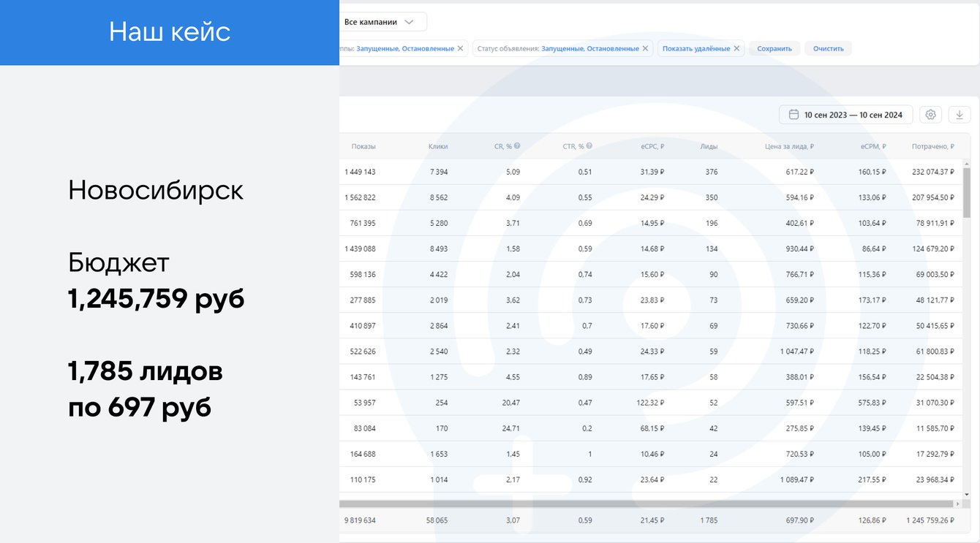Select the lead price 1 047,47 ₽
The width and height of the screenshot is (980, 543).
(x=797, y=352)
